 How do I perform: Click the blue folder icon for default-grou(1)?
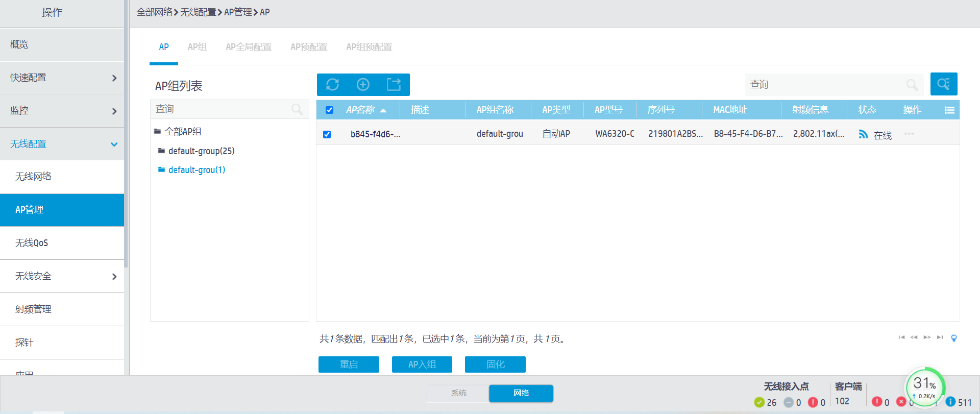point(161,169)
